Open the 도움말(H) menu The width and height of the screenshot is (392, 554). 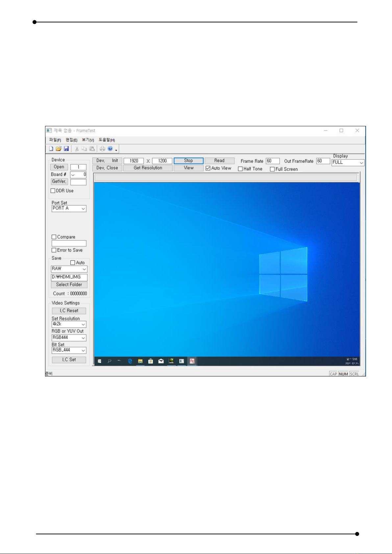[107, 140]
